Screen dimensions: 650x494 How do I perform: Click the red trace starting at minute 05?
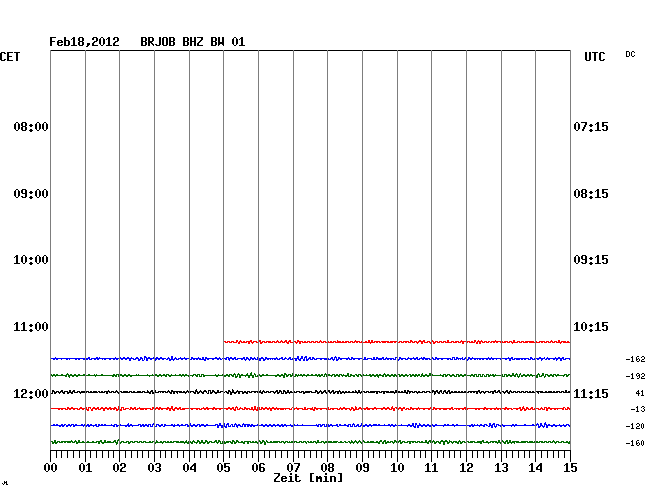[397, 342]
